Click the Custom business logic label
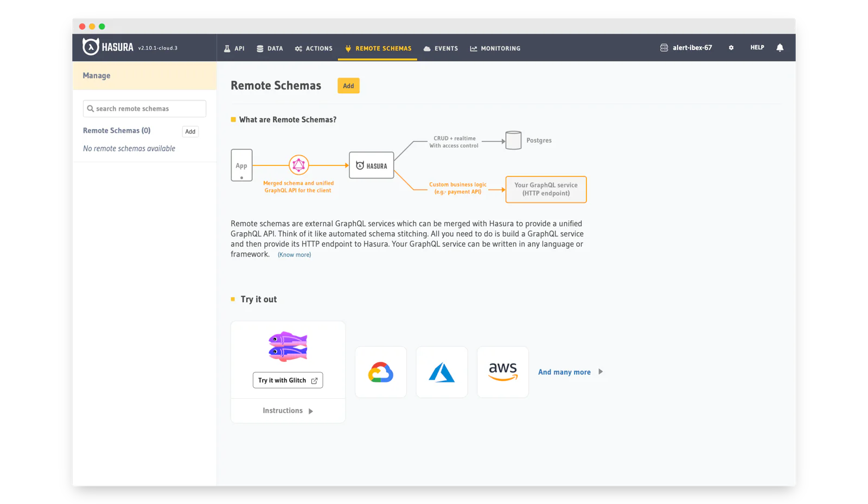Screen dimensions: 868x504 point(458,188)
